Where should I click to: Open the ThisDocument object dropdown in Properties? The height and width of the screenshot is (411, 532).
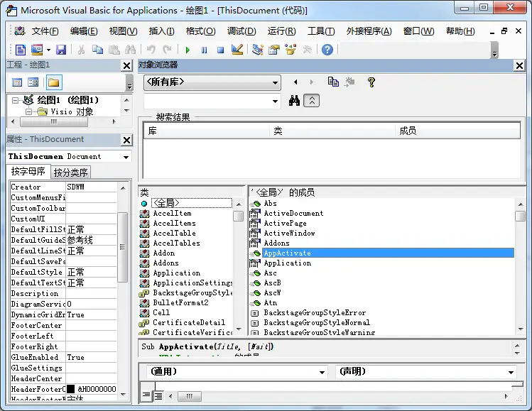click(126, 157)
